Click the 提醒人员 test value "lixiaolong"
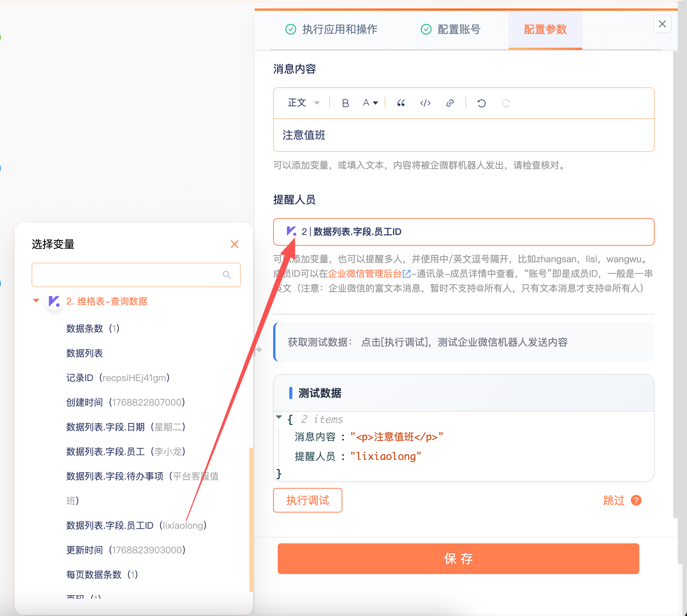The height and width of the screenshot is (616, 687). (386, 456)
